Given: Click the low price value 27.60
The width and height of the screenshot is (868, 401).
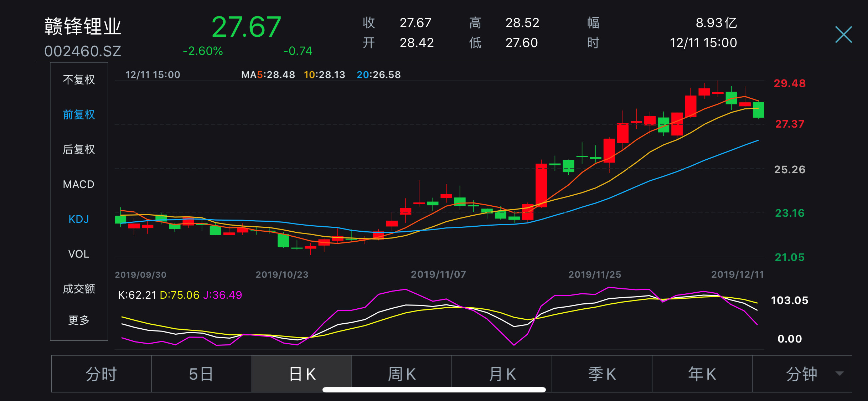Looking at the screenshot, I should click(522, 43).
